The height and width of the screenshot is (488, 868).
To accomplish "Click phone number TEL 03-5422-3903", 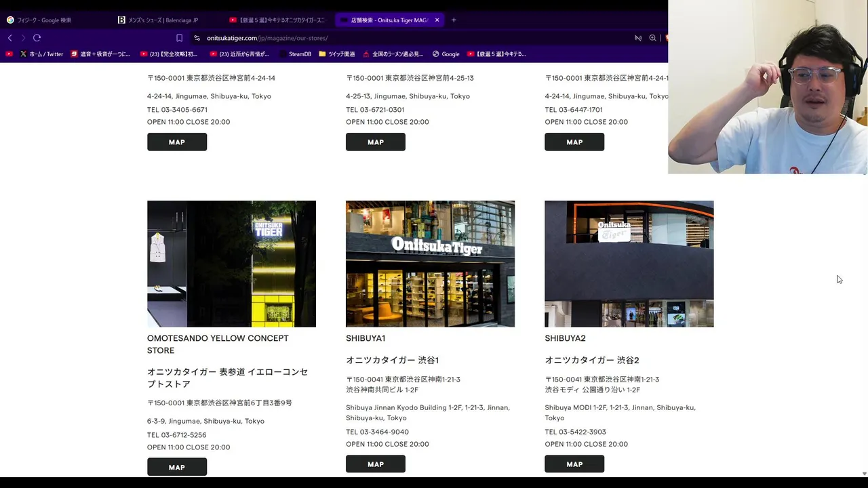I will click(x=575, y=432).
